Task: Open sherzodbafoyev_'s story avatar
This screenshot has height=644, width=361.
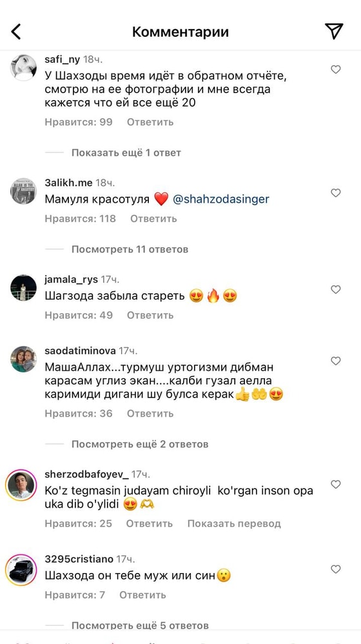Action: 21,485
